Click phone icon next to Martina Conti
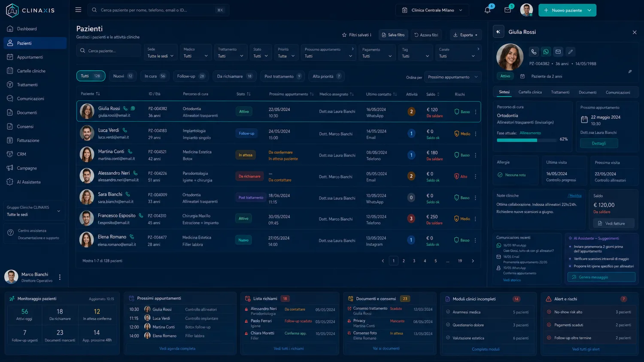This screenshot has width=644, height=362. pyautogui.click(x=130, y=151)
